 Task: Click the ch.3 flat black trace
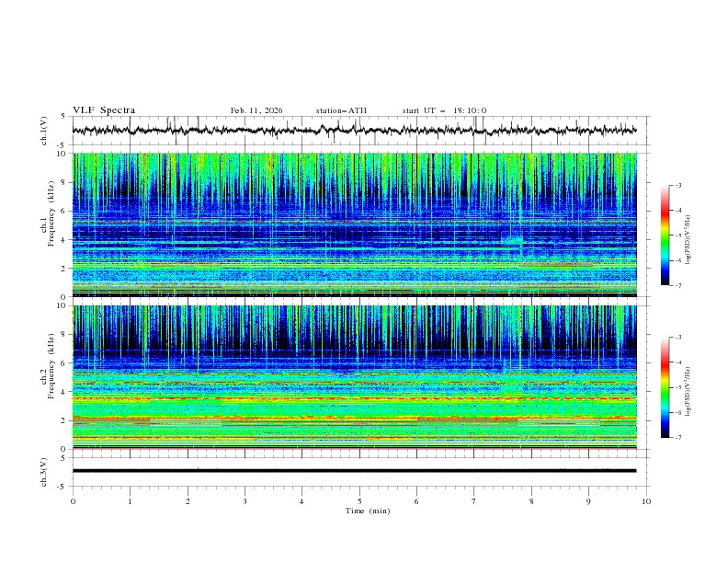pos(354,471)
